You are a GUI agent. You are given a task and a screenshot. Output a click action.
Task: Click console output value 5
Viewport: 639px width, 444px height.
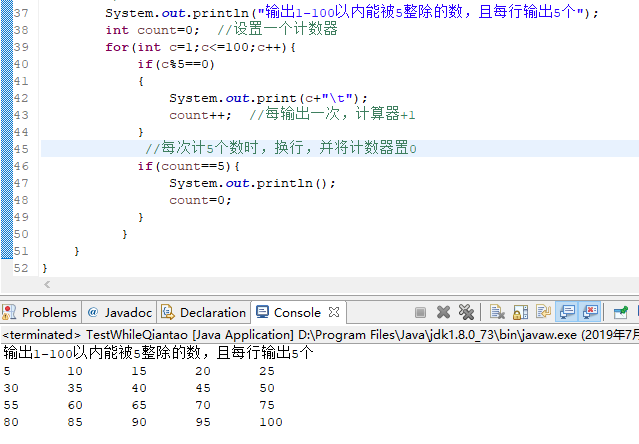coord(7,371)
